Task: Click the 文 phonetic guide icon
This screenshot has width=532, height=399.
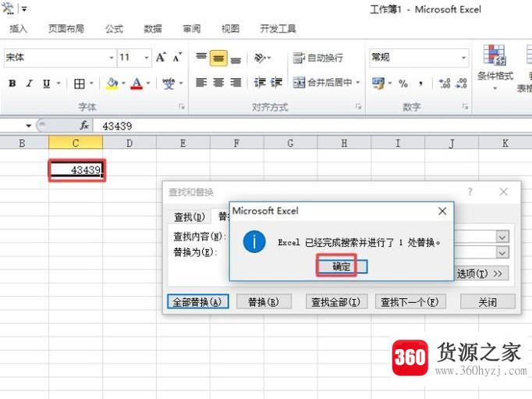Action: tap(168, 84)
